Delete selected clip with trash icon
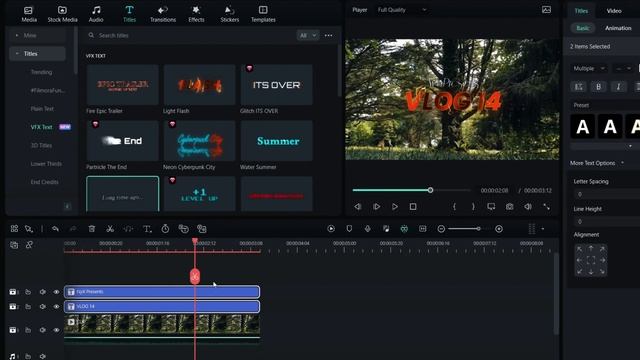The width and height of the screenshot is (640, 360). 92,229
